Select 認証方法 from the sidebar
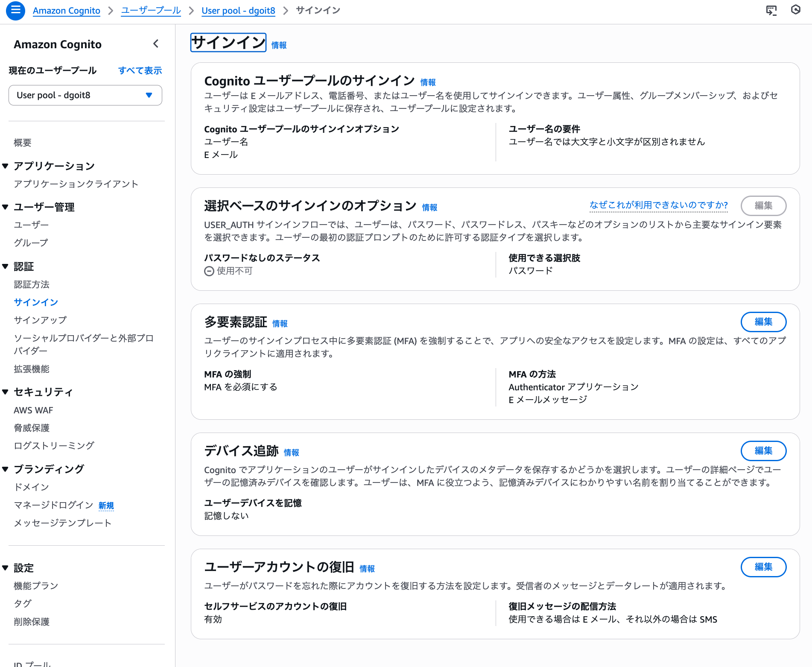 (x=32, y=284)
